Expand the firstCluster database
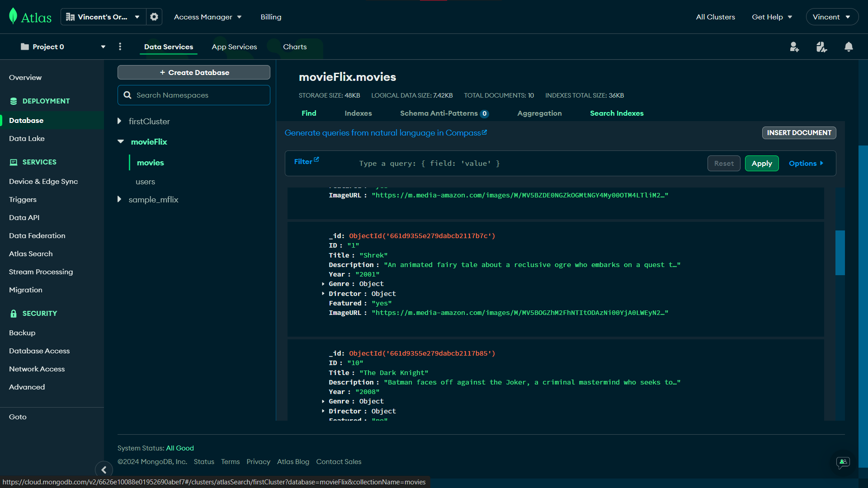The height and width of the screenshot is (488, 868). click(119, 121)
